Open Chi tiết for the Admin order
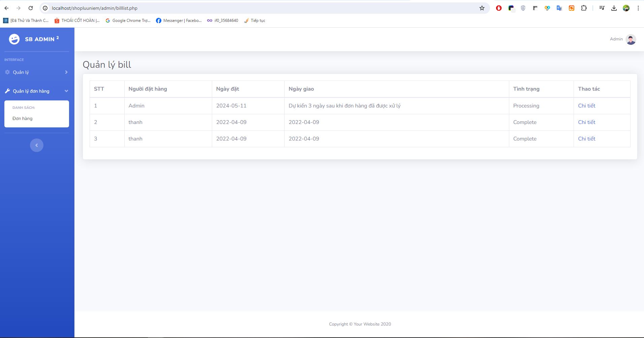Viewport: 644px width, 338px height. coord(586,105)
